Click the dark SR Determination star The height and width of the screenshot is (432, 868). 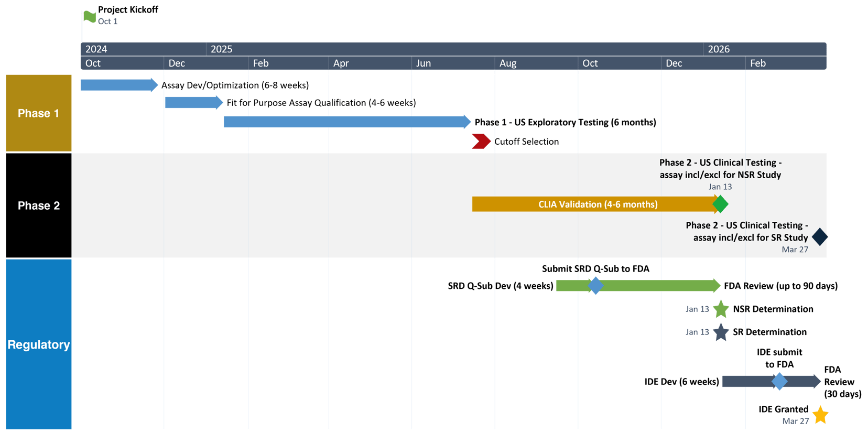pyautogui.click(x=721, y=332)
